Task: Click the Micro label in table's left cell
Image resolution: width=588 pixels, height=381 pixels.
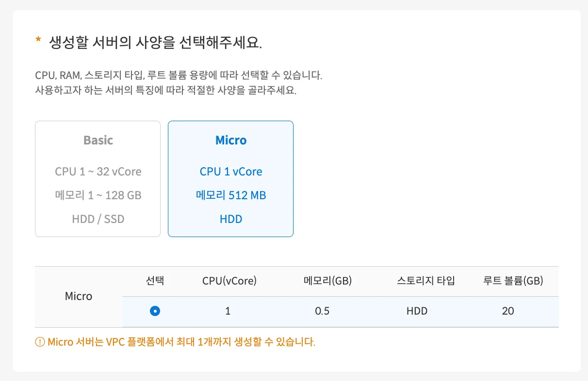Action: [79, 296]
